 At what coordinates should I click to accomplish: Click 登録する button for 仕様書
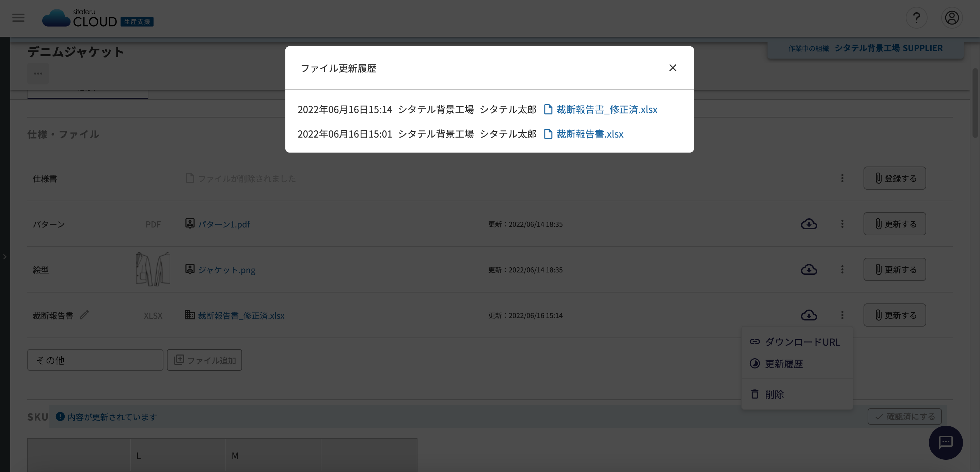(895, 178)
